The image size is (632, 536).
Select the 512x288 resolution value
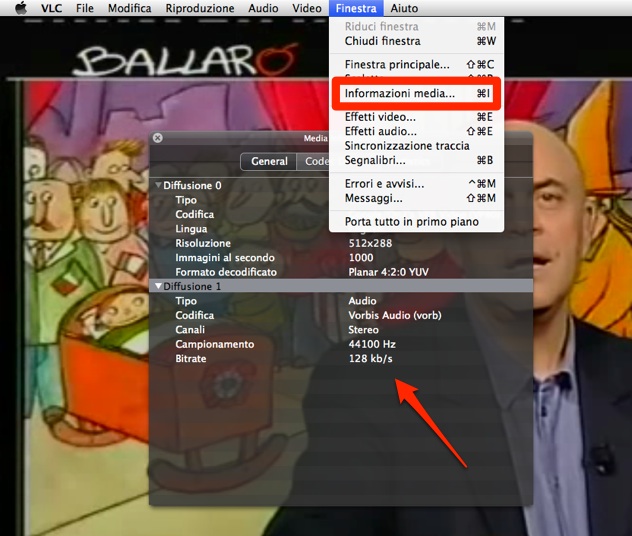[x=370, y=243]
